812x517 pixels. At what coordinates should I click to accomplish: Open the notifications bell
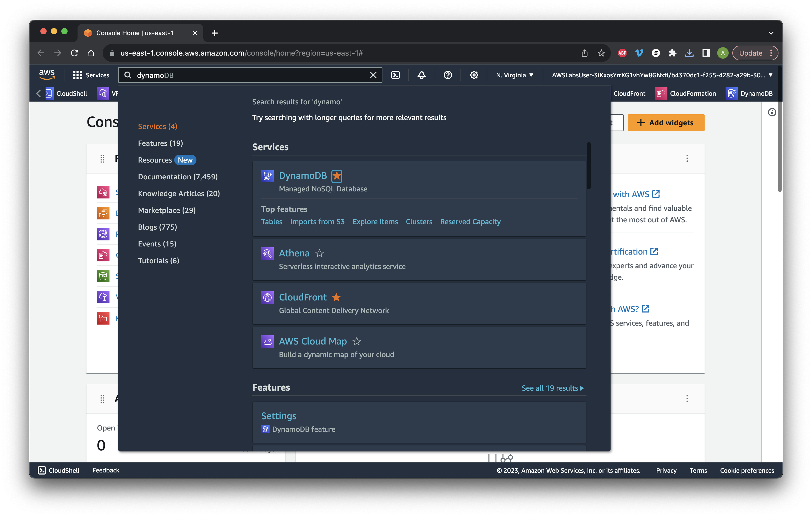click(421, 75)
